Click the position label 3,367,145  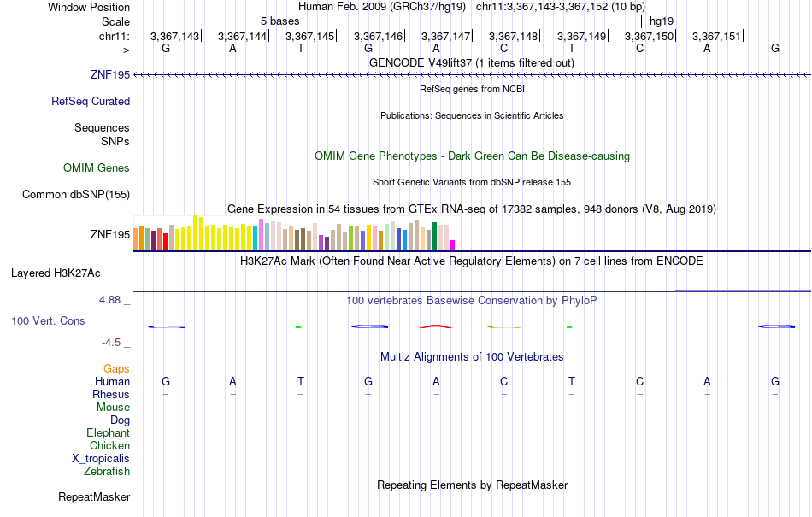[309, 36]
